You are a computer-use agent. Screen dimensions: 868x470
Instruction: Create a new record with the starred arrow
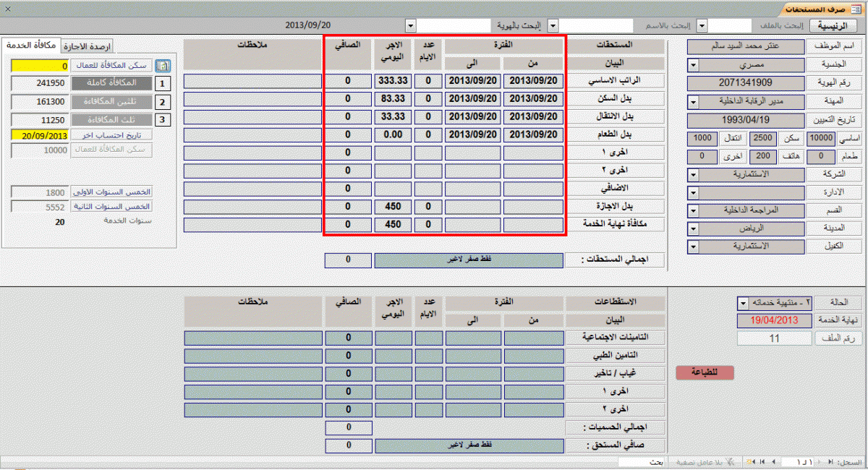pyautogui.click(x=751, y=461)
